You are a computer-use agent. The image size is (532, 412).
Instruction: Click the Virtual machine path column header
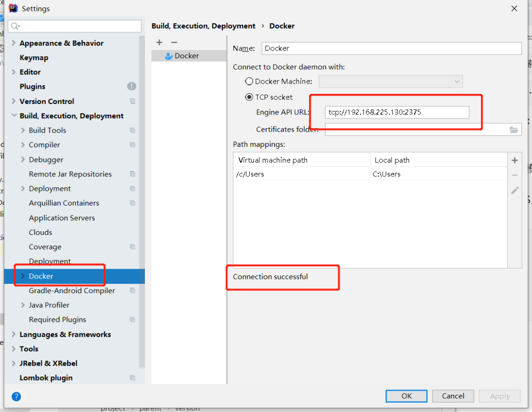[301, 160]
